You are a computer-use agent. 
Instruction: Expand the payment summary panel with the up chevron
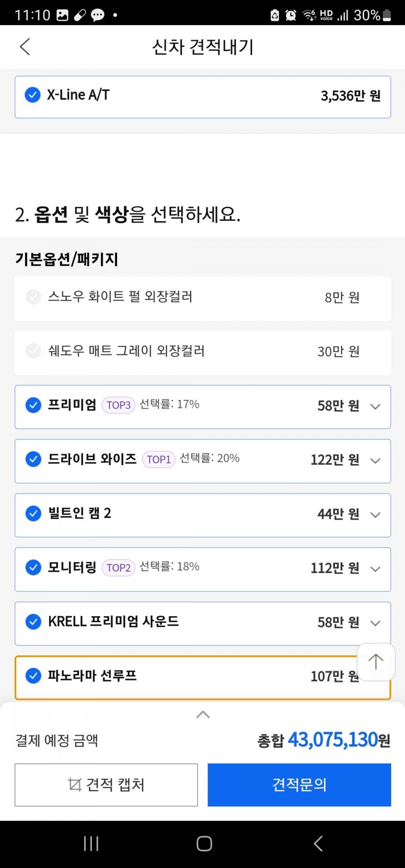coord(203,714)
